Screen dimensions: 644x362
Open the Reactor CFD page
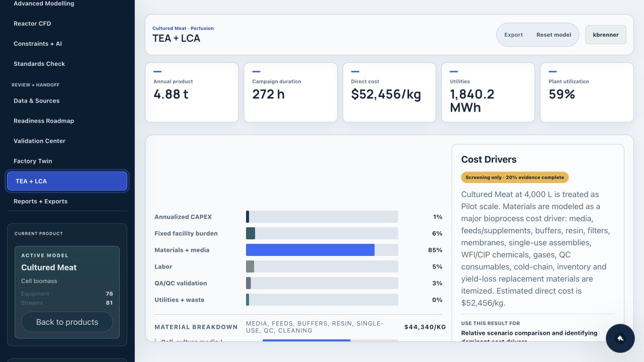pyautogui.click(x=67, y=24)
